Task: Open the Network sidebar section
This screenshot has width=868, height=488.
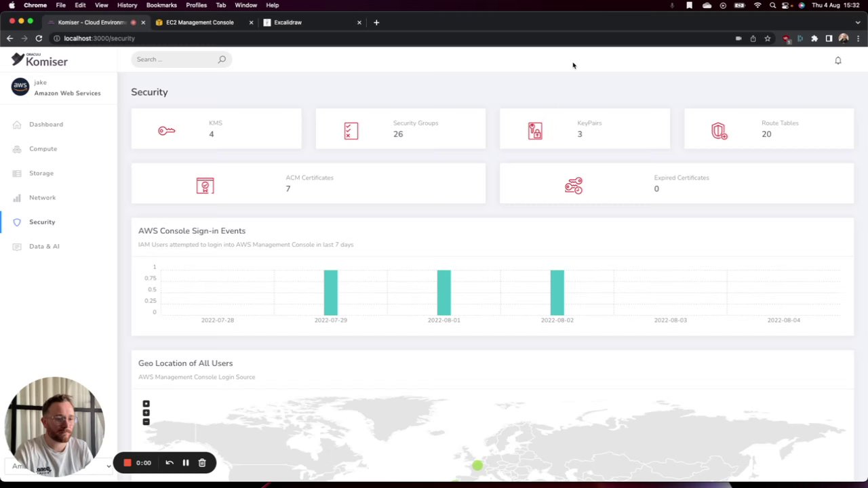Action: coord(42,197)
